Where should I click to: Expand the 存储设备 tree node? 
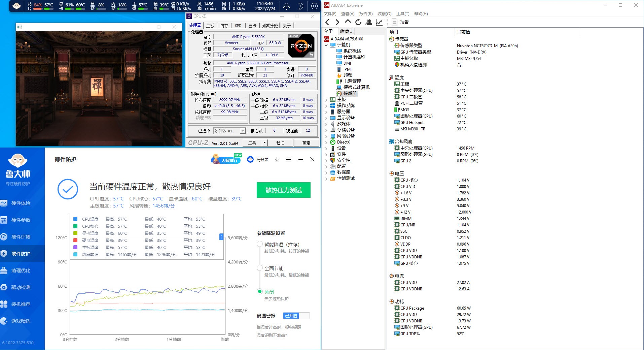pyautogui.click(x=326, y=130)
